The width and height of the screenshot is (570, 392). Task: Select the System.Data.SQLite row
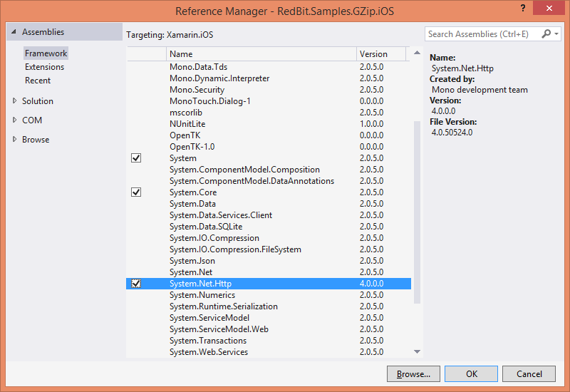[269, 227]
